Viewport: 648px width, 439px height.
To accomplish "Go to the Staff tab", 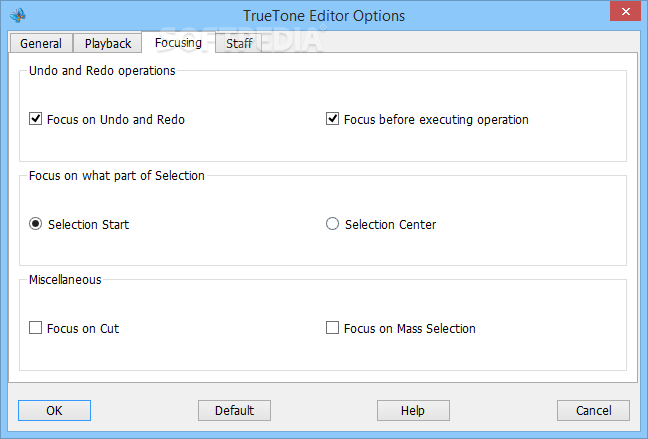I will click(x=239, y=43).
